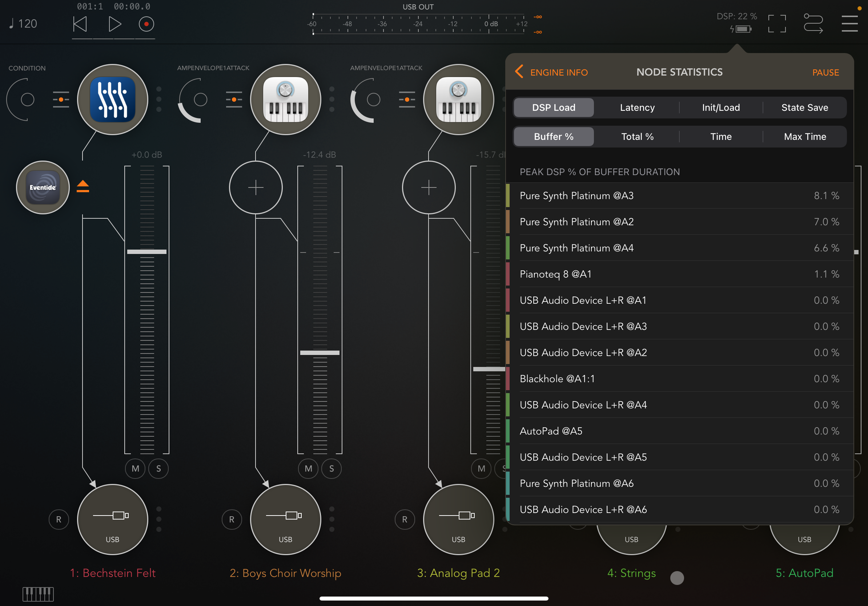Viewport: 868px width, 606px height.
Task: Click the rewind to start icon
Action: click(x=80, y=24)
